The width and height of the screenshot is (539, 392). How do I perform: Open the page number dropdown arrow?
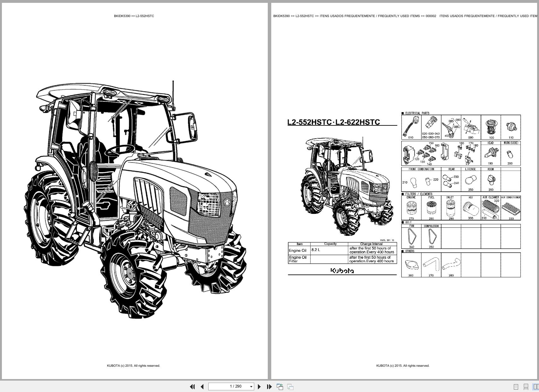coord(251,387)
